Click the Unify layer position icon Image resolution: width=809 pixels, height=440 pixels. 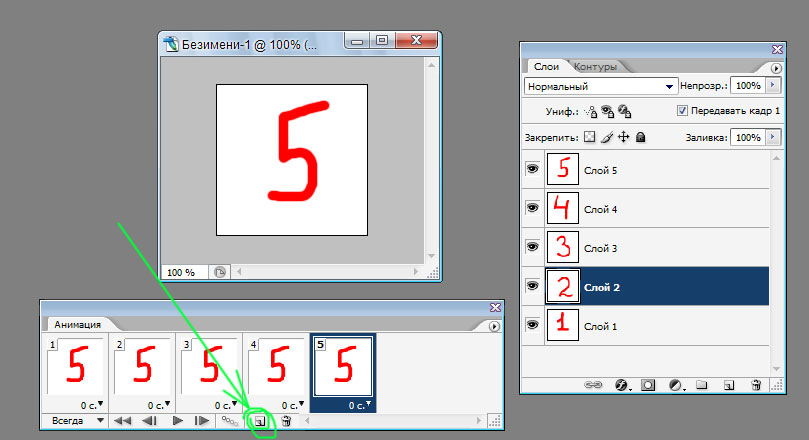[x=590, y=111]
